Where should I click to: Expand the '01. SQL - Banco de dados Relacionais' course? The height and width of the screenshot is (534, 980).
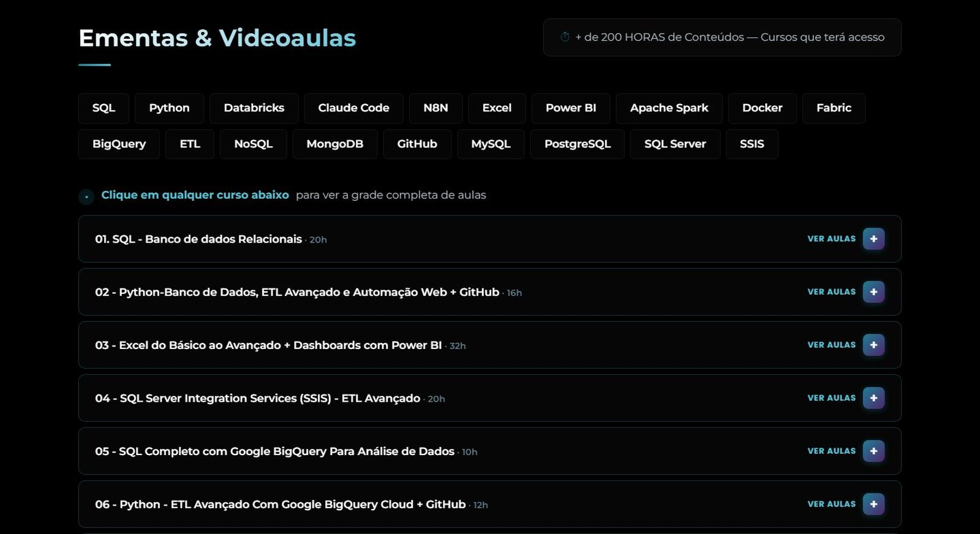pyautogui.click(x=490, y=239)
